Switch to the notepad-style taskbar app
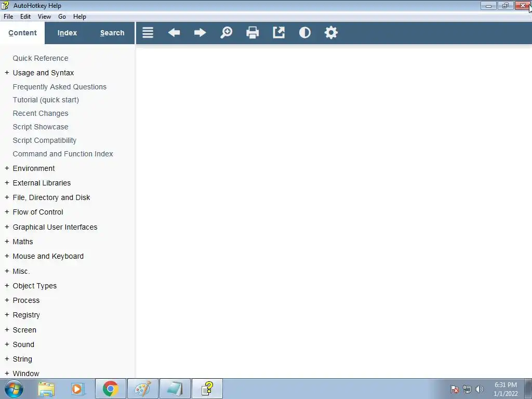This screenshot has width=532, height=399. coord(175,389)
